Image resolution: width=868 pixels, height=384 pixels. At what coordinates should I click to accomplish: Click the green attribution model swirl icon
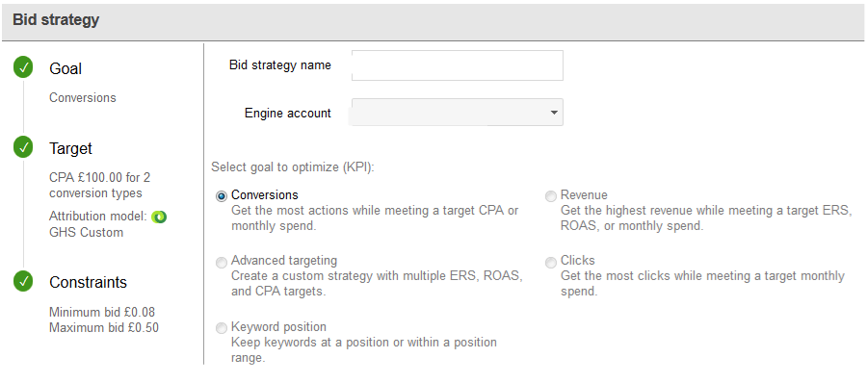(x=159, y=217)
